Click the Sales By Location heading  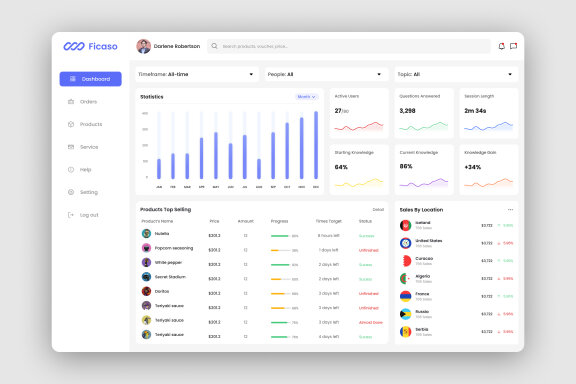pos(421,210)
